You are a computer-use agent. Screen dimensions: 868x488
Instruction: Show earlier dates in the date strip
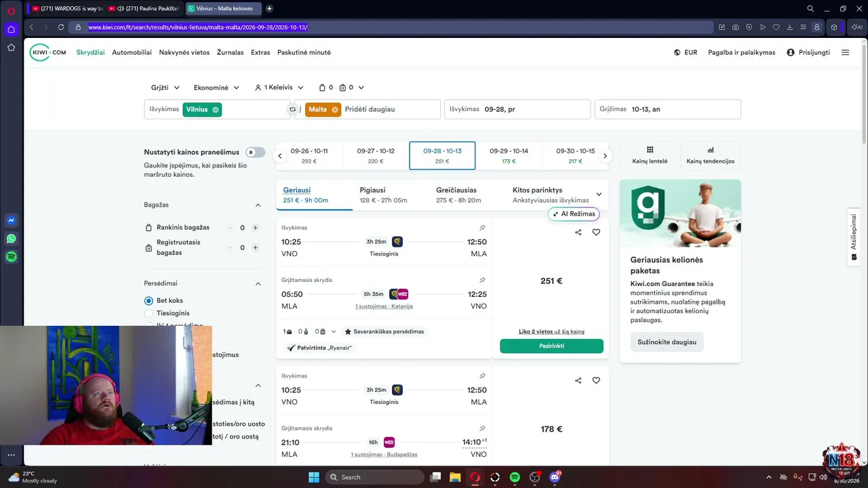click(x=279, y=156)
